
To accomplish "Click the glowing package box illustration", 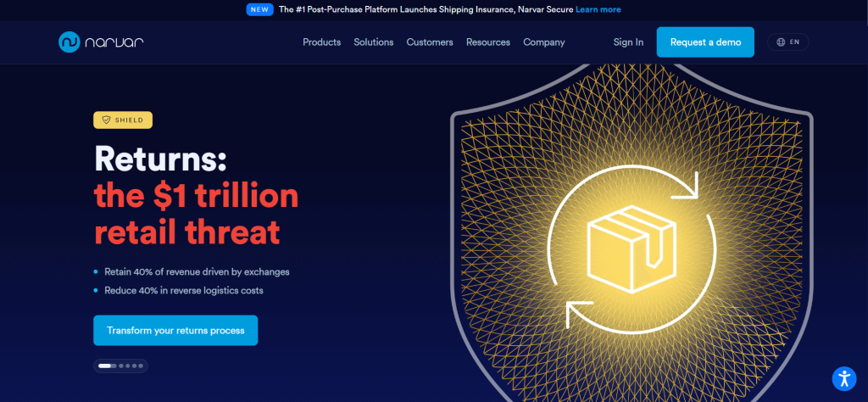I will click(x=631, y=248).
